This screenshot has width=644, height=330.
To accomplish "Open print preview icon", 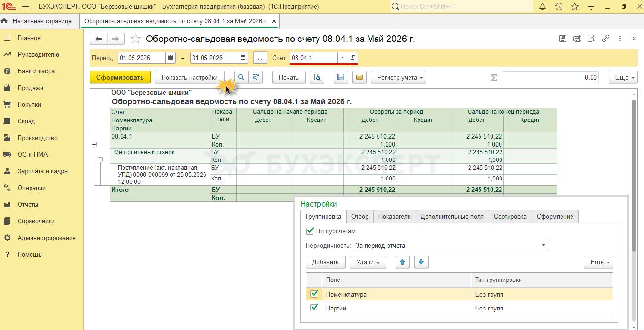I will coord(317,77).
